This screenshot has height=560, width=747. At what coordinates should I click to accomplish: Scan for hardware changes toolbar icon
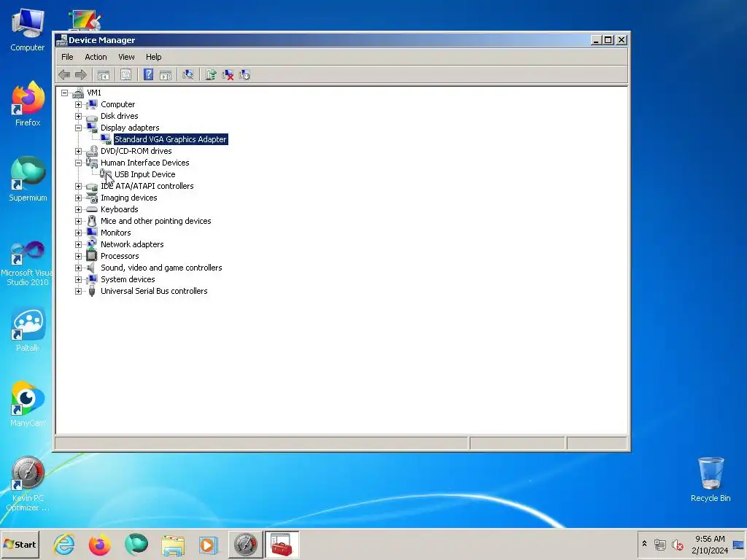188,75
